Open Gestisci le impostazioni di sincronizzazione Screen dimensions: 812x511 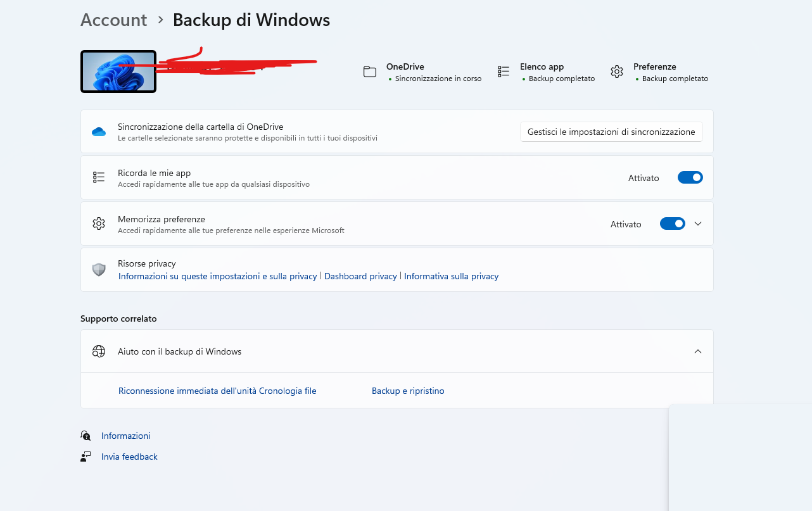[x=611, y=132]
